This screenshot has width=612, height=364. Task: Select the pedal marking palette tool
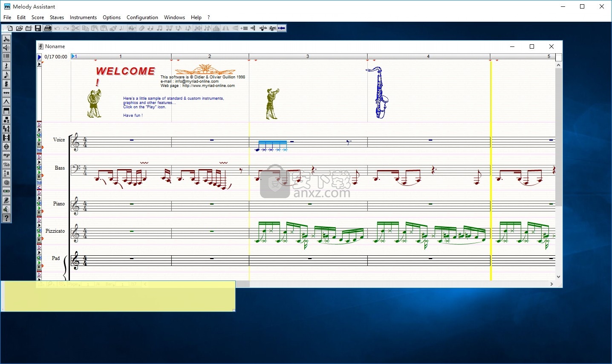(6, 164)
